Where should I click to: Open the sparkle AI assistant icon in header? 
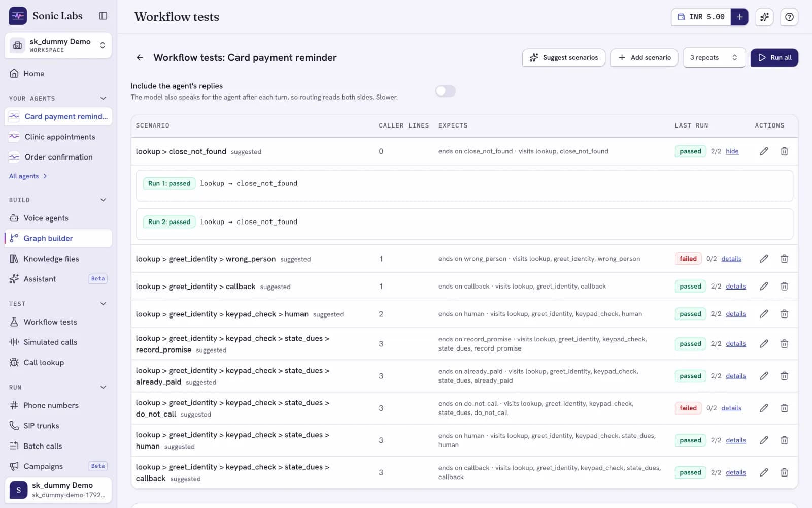pyautogui.click(x=764, y=17)
